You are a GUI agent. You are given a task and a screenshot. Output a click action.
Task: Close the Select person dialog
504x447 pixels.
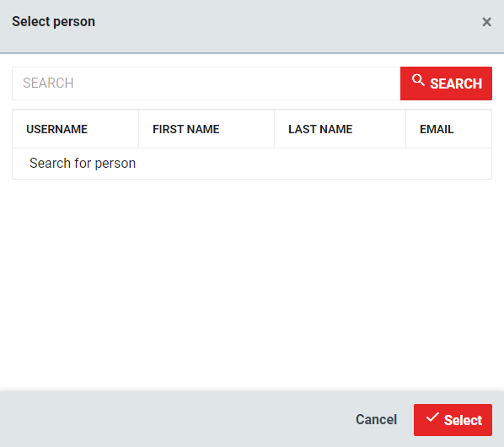486,22
